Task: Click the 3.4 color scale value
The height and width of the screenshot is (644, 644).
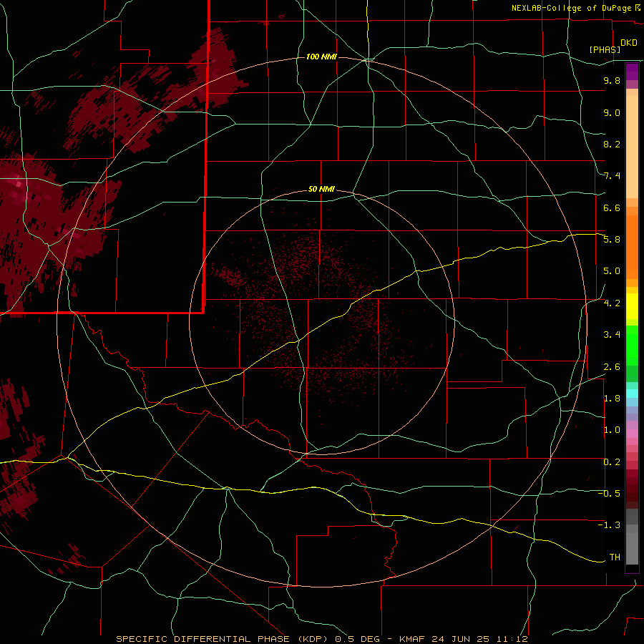Action: point(612,335)
